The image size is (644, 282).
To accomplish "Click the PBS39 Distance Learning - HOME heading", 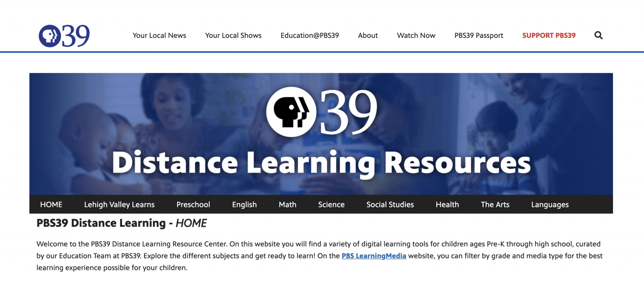I will coord(122,223).
